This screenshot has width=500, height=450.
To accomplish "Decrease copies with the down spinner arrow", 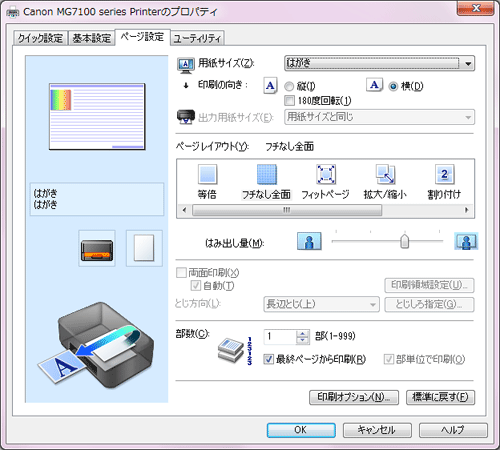I will click(302, 340).
